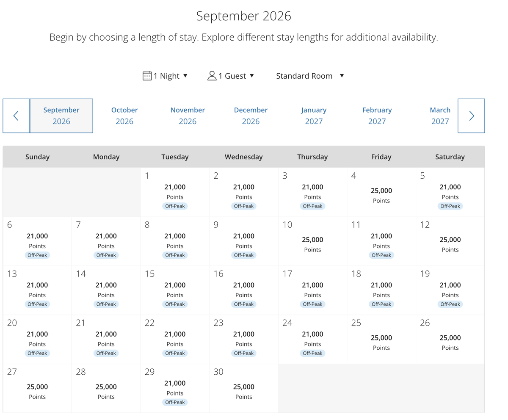The image size is (508, 420).
Task: Open the March 2027 month tab
Action: [x=440, y=116]
